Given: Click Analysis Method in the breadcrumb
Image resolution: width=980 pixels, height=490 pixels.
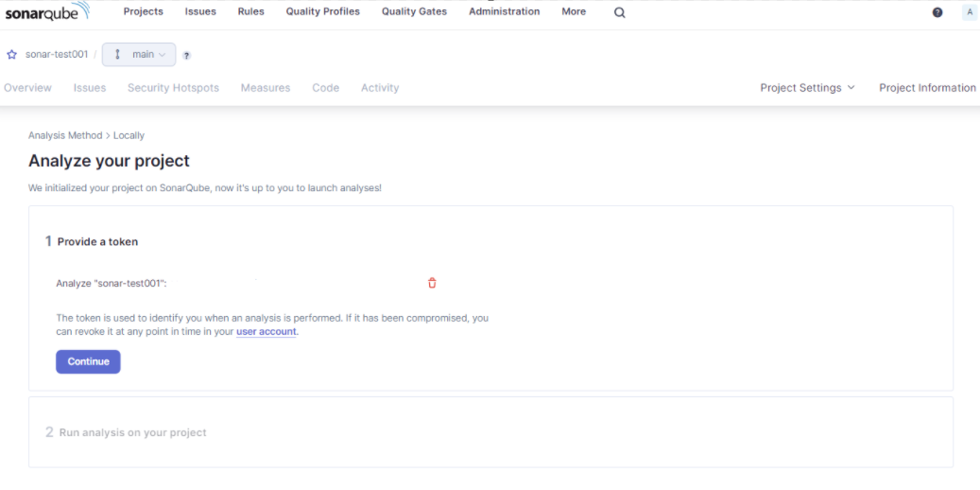Looking at the screenshot, I should [65, 135].
